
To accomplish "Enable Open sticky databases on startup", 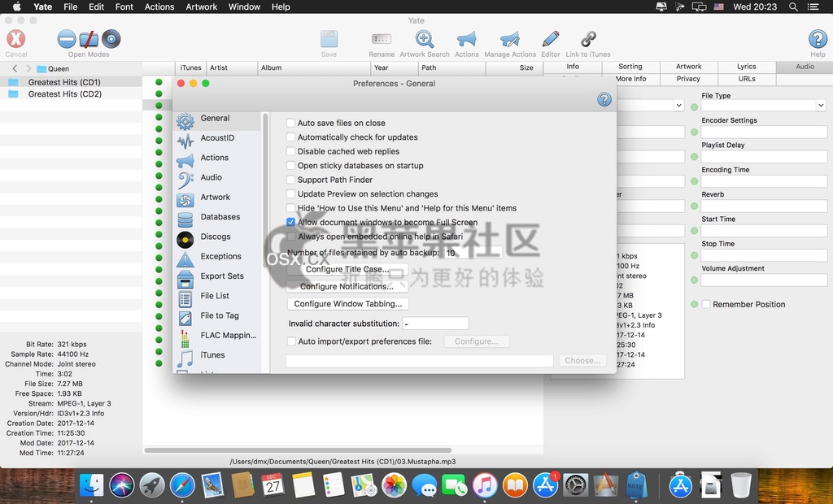I will (290, 166).
